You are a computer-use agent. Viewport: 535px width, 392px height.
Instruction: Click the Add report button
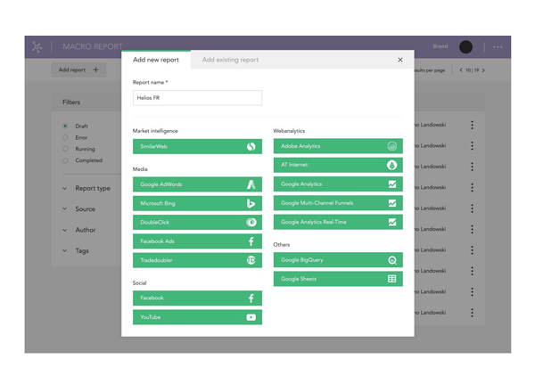[x=78, y=69]
